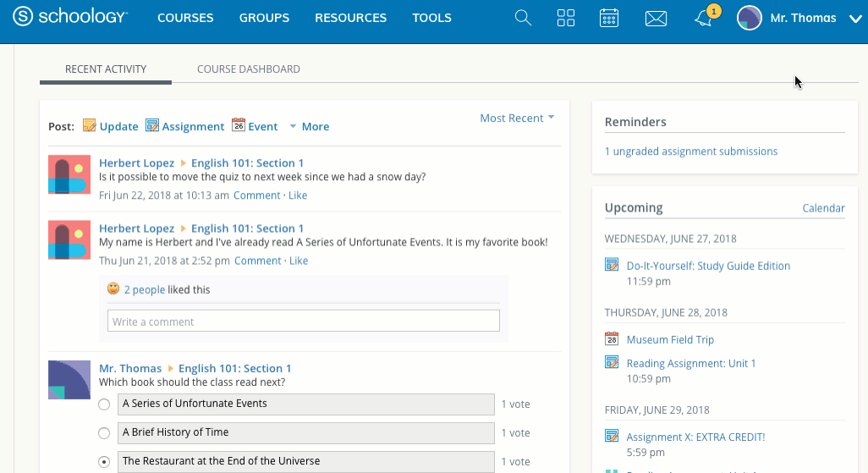
Task: Open English 101: Section 1 on snow day post
Action: (x=247, y=162)
